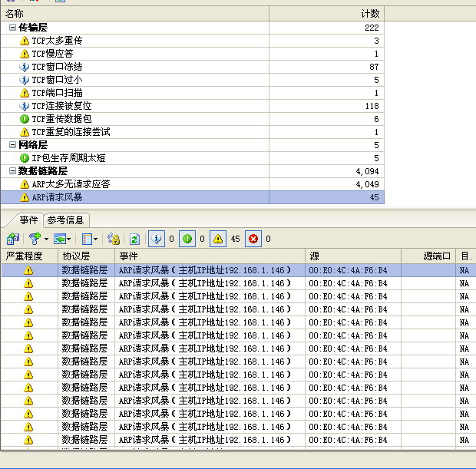The width and height of the screenshot is (476, 469).
Task: Toggle the yellow warning severity filter
Action: click(x=218, y=239)
